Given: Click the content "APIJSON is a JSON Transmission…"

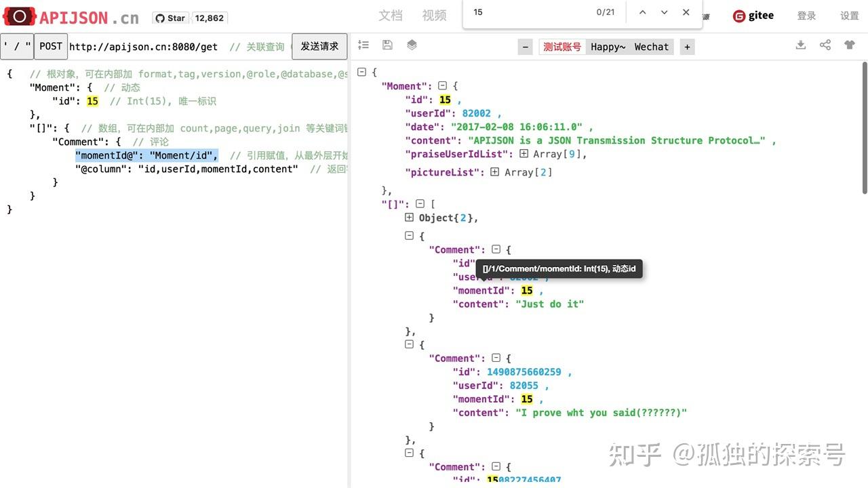Looking at the screenshot, I should [616, 140].
